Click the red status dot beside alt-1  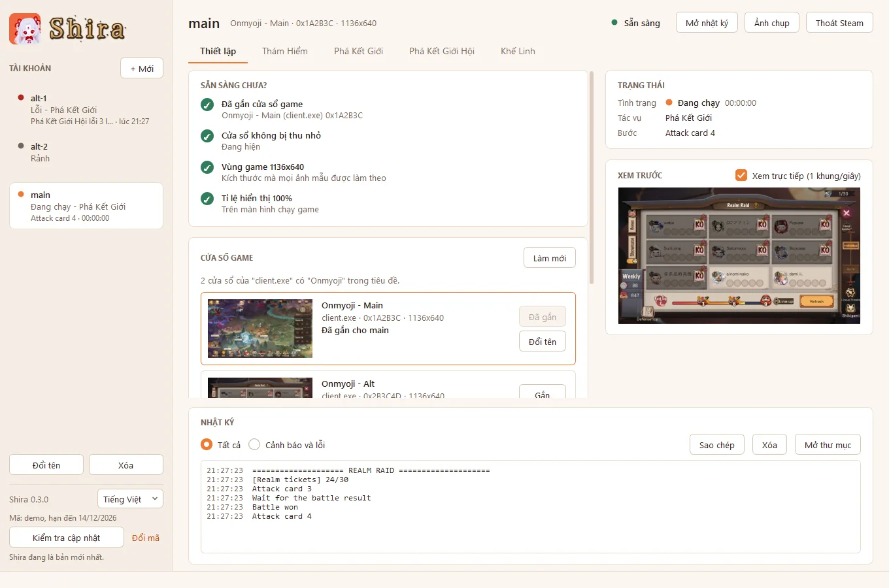coord(21,98)
